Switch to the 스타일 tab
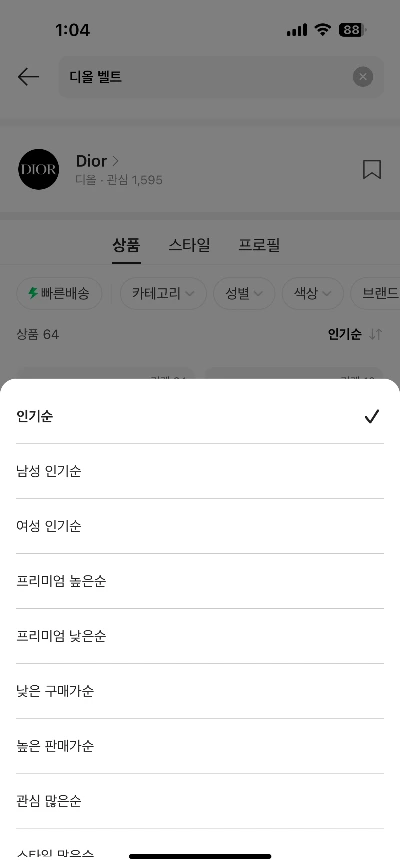 [x=189, y=244]
